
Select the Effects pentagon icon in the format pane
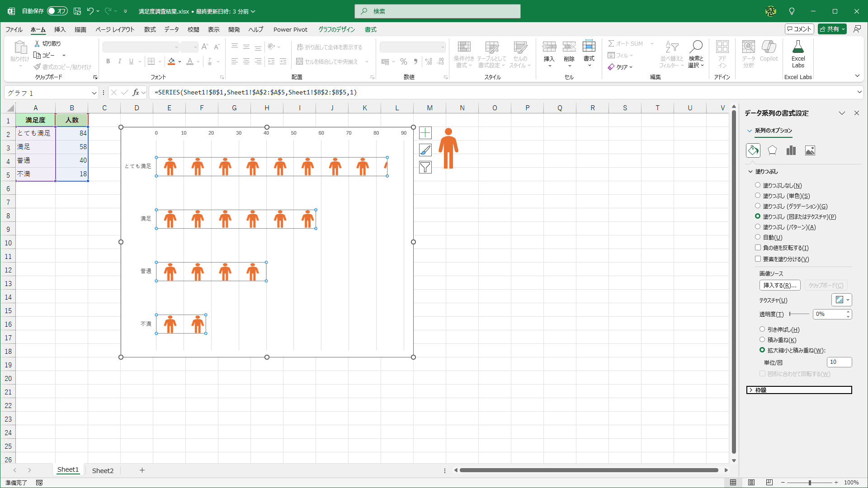(772, 150)
